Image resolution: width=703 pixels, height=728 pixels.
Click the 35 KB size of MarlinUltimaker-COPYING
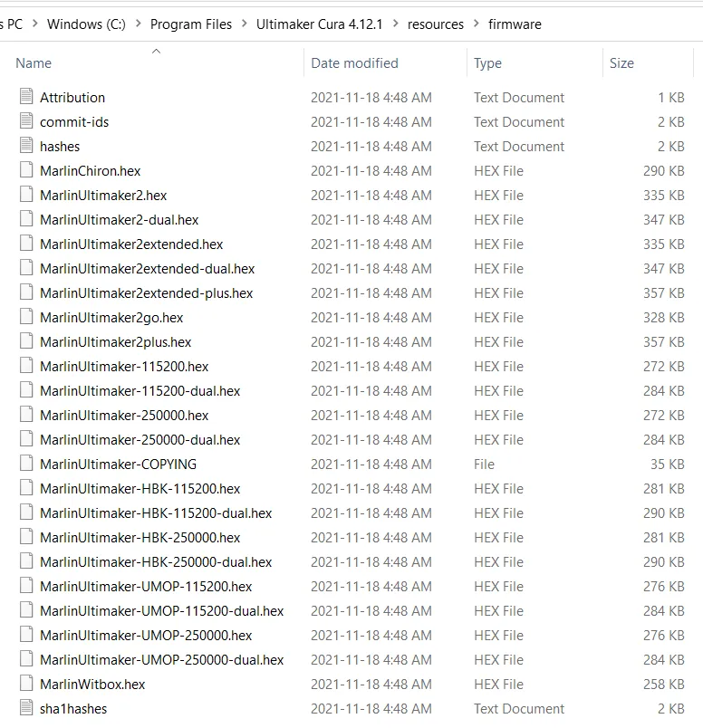pyautogui.click(x=668, y=465)
